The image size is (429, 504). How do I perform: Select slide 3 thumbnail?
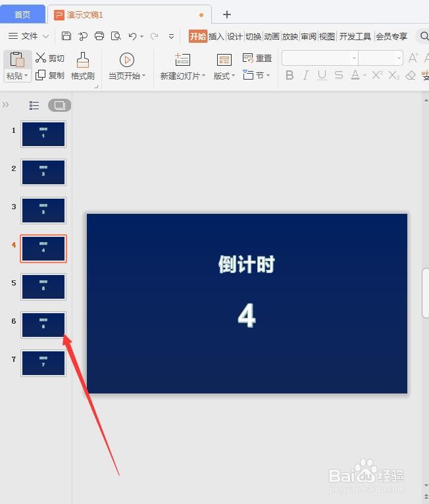[43, 210]
